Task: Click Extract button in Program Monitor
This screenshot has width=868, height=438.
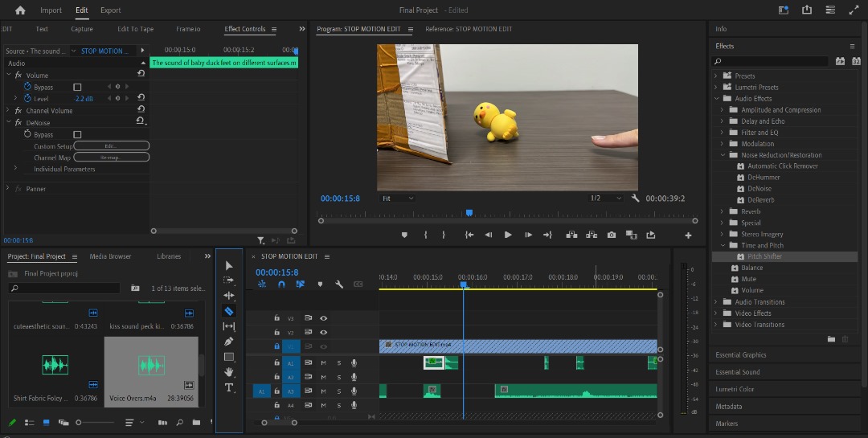Action: [x=592, y=235]
